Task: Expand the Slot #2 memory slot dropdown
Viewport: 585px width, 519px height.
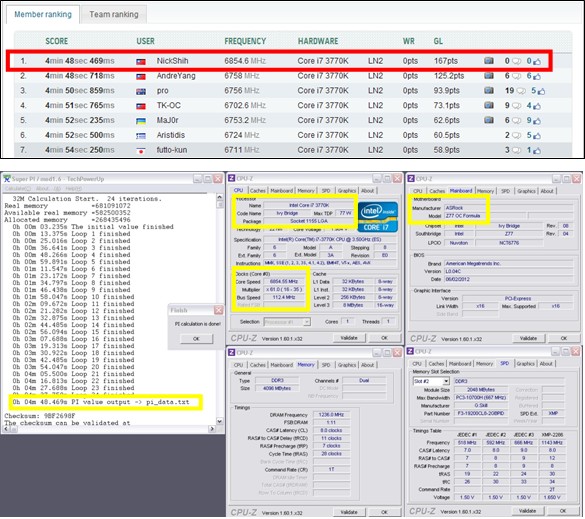Action: point(431,381)
